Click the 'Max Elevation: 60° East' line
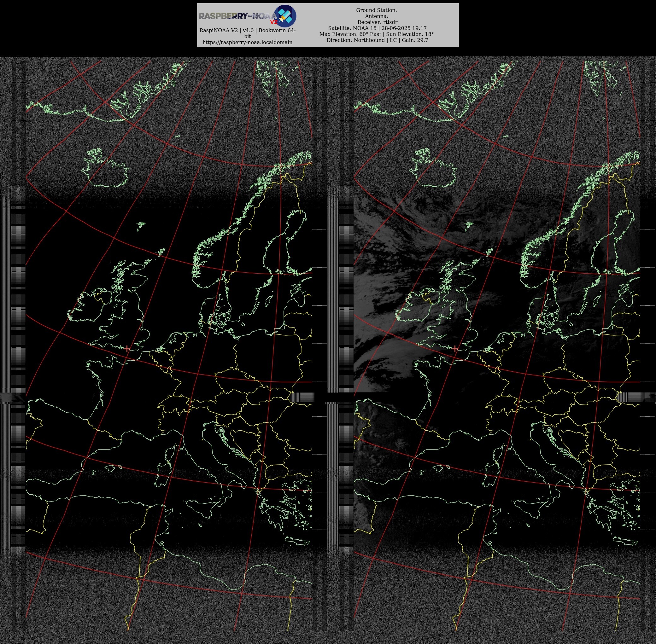The width and height of the screenshot is (656, 644). tap(350, 34)
